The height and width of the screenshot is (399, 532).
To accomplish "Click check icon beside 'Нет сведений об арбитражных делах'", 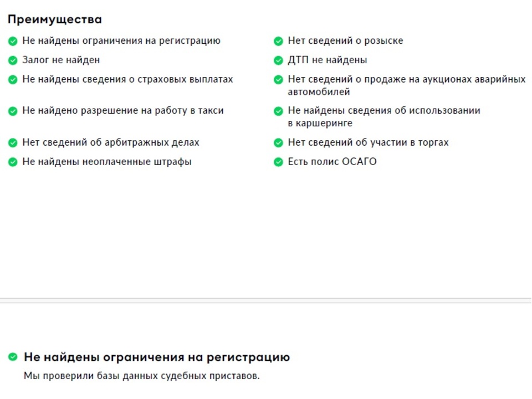I will coord(13,143).
